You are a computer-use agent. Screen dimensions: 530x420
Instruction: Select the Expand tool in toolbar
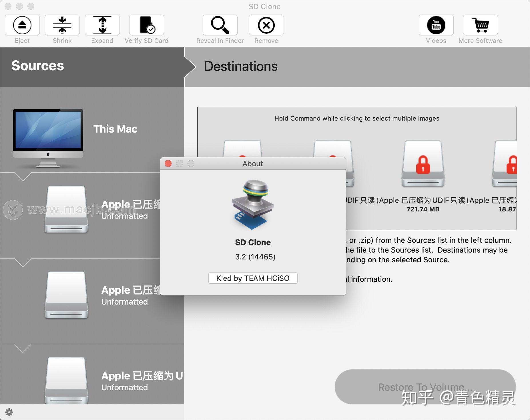102,25
